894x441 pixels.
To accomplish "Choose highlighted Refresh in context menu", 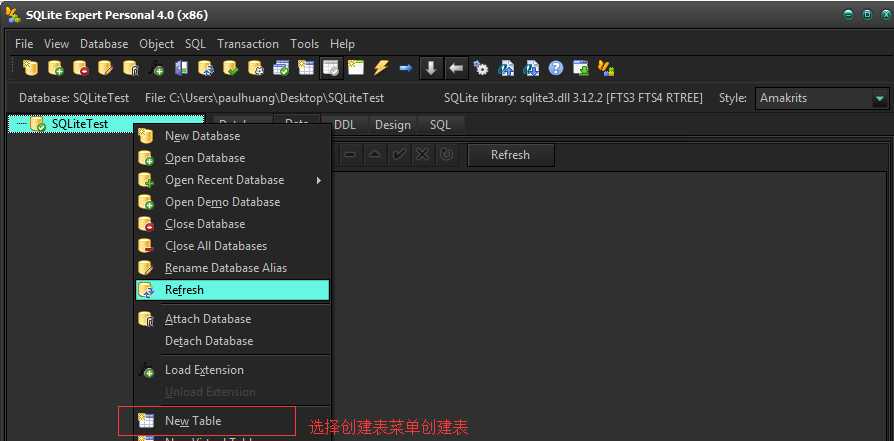I will click(233, 290).
